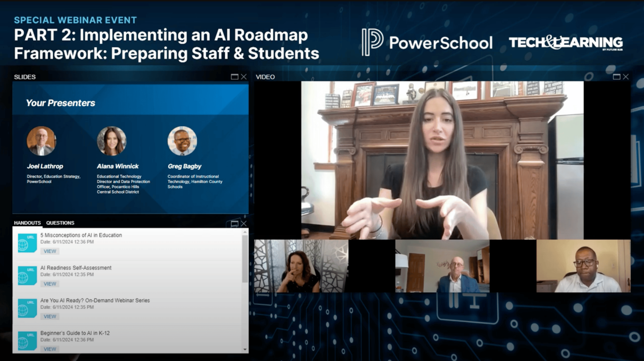Maximize the Video panel
This screenshot has height=361, width=644.
coord(617,77)
